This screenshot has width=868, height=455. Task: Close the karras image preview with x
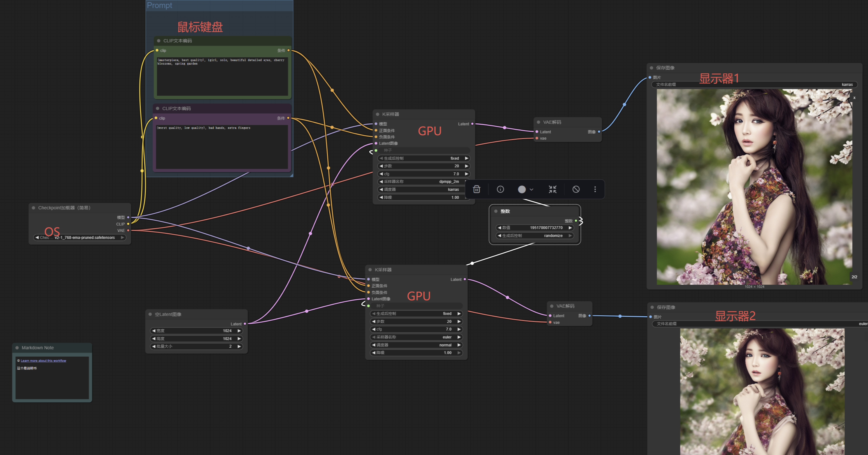[x=854, y=98]
